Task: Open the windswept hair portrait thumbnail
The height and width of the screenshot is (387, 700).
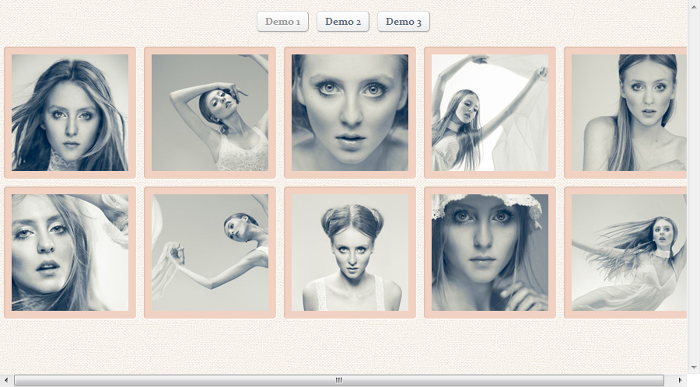Action: [x=70, y=112]
